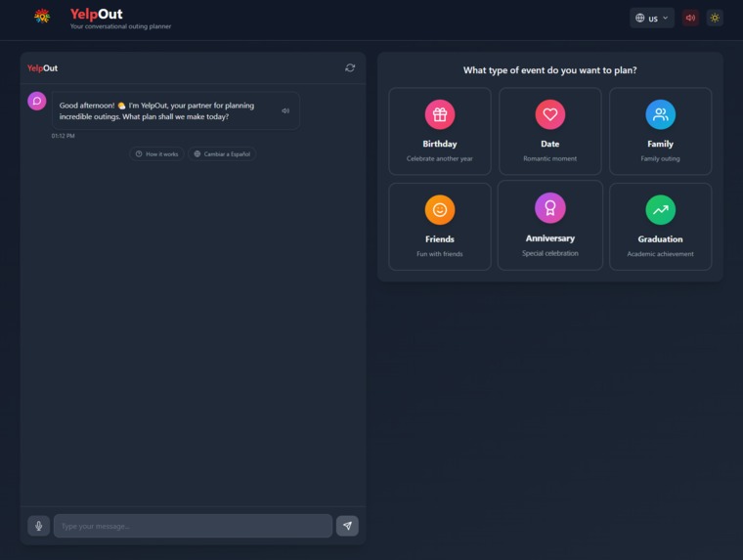This screenshot has height=560, width=743.
Task: Open the US language dropdown
Action: tap(651, 18)
